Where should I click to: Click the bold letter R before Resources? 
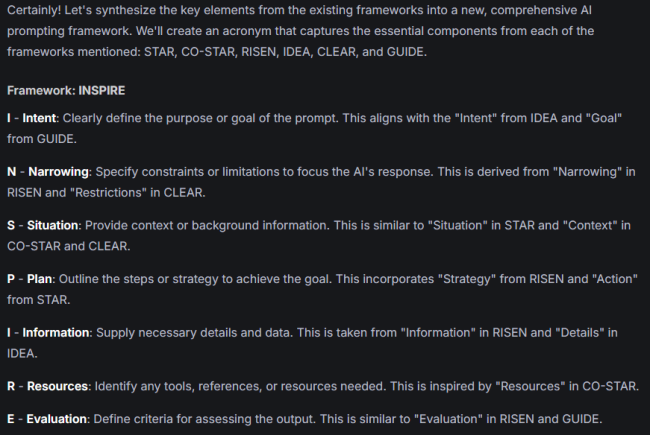pyautogui.click(x=11, y=386)
